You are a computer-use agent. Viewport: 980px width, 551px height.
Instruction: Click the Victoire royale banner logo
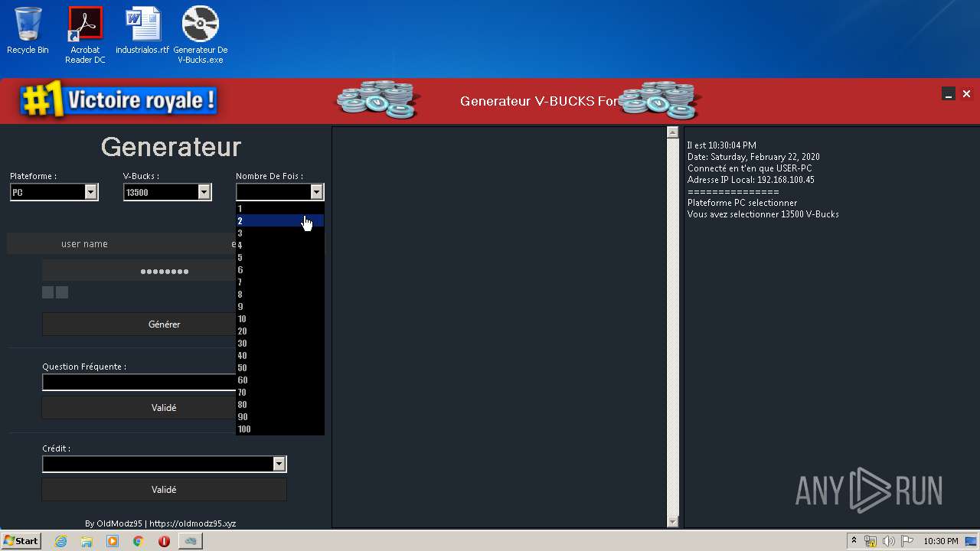pyautogui.click(x=119, y=101)
